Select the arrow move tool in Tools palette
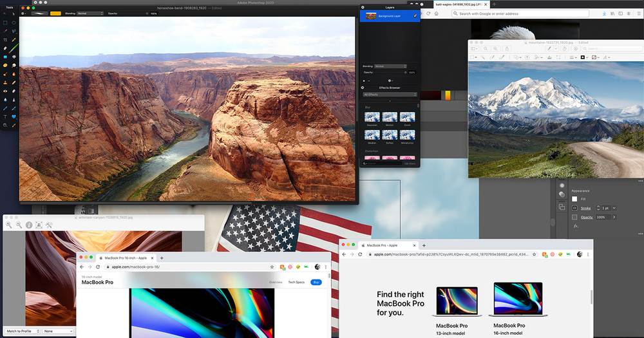 tap(14, 14)
